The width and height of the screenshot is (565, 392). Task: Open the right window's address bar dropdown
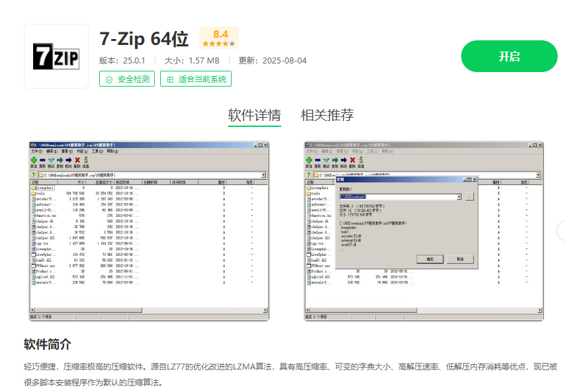tap(537, 175)
